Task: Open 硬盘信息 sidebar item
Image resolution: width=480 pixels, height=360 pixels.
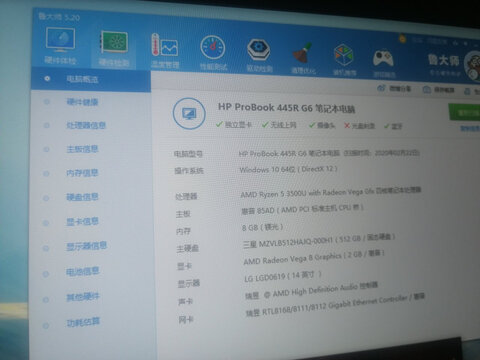Action: coord(82,197)
